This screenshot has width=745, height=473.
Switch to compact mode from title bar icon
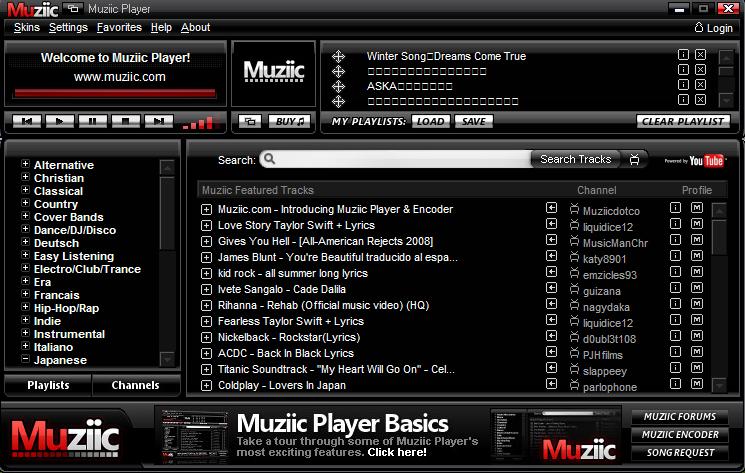(73, 9)
